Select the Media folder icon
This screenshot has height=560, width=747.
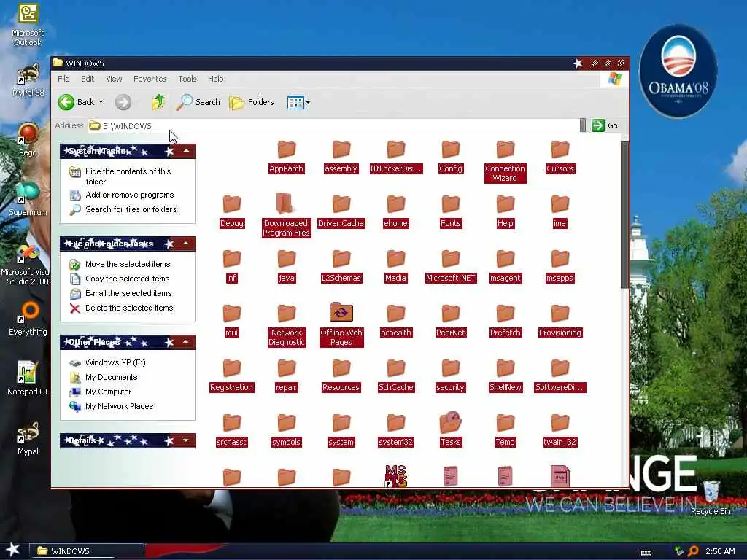click(x=396, y=259)
